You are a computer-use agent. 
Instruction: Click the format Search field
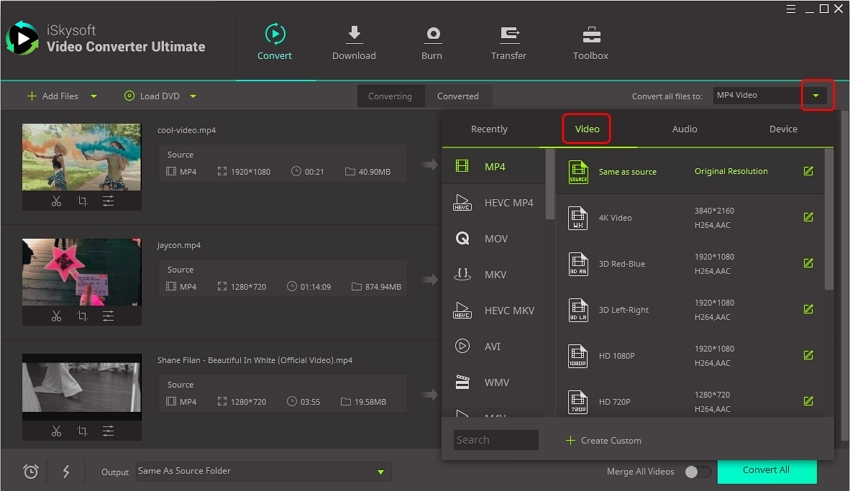click(x=496, y=440)
